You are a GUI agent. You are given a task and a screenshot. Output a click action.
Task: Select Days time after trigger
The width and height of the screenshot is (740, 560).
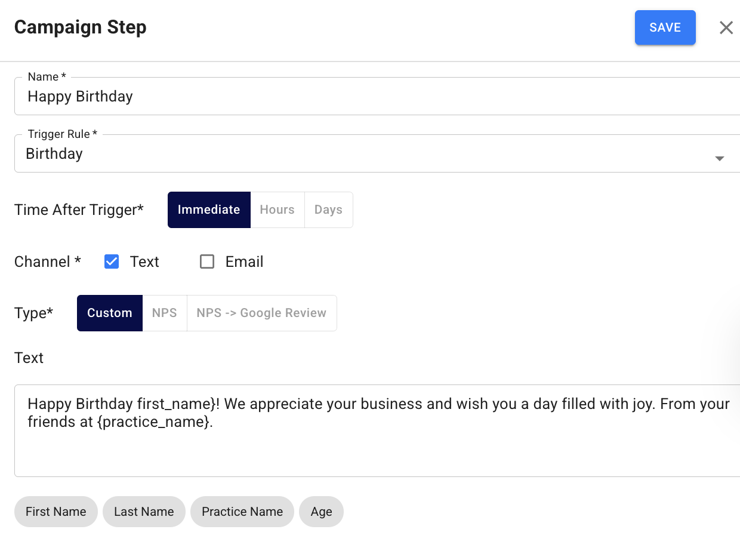[329, 210]
